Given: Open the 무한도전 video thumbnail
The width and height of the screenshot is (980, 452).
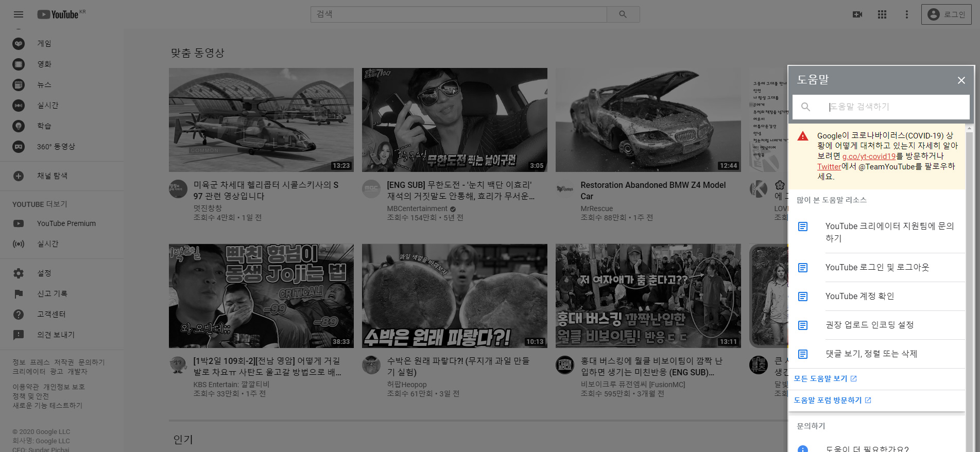Looking at the screenshot, I should pos(455,120).
